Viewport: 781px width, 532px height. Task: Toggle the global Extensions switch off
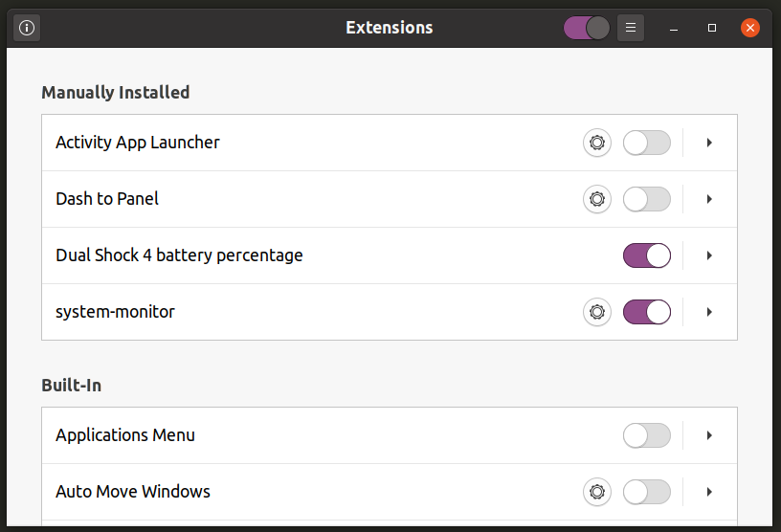pos(587,28)
